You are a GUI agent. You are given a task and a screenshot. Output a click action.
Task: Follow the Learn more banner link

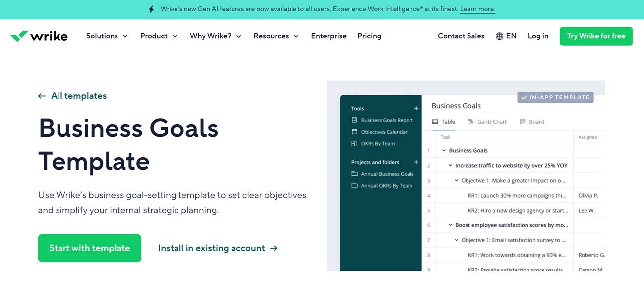coord(477,9)
